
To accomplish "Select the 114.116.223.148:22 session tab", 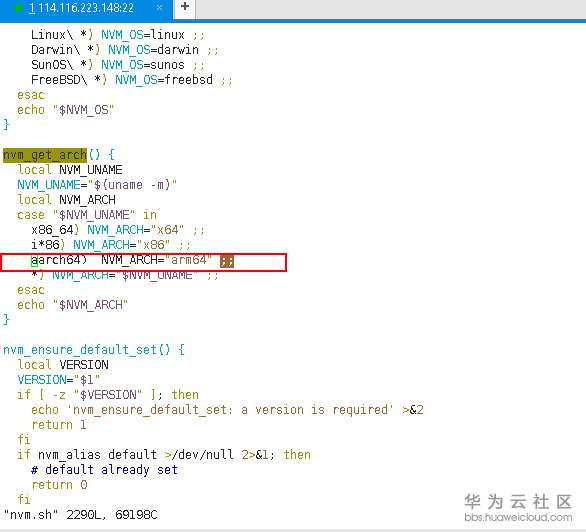I will tap(86, 8).
